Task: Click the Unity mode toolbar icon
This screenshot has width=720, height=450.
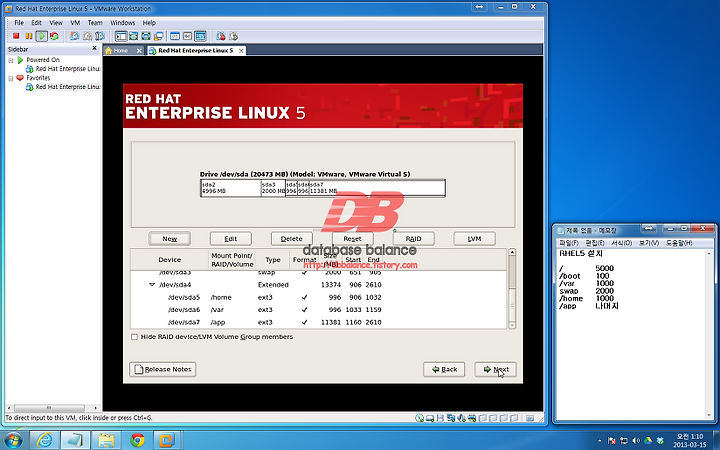Action: [158, 36]
